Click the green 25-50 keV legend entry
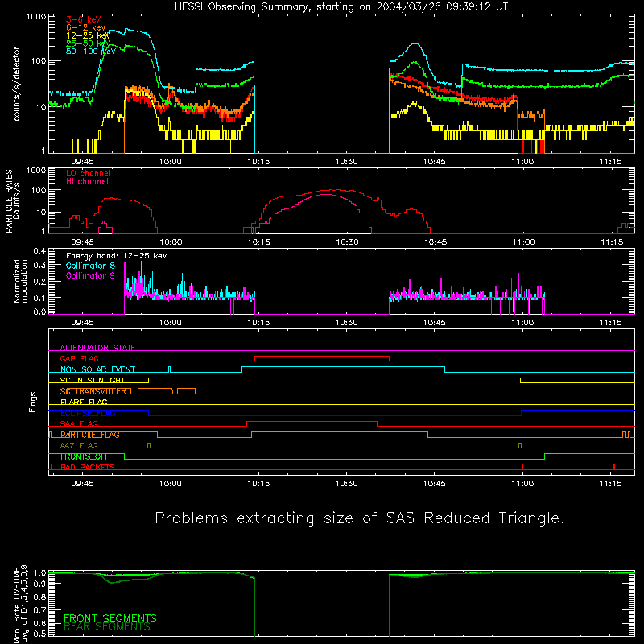This screenshot has height=644, width=644. pyautogui.click(x=89, y=43)
